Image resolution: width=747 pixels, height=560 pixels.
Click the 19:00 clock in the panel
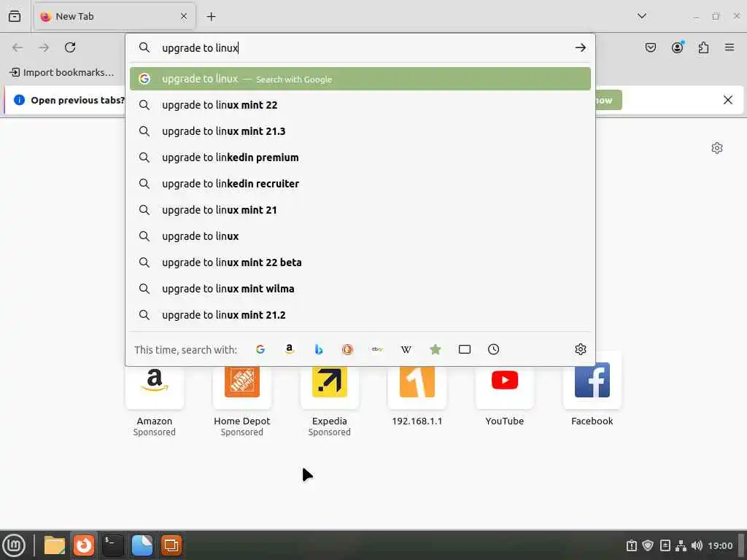pos(720,545)
